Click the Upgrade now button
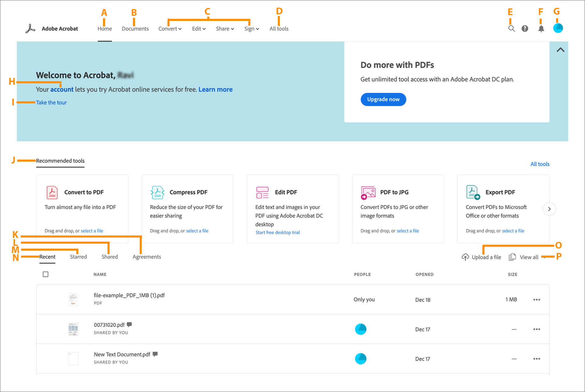The height and width of the screenshot is (392, 585). point(383,99)
